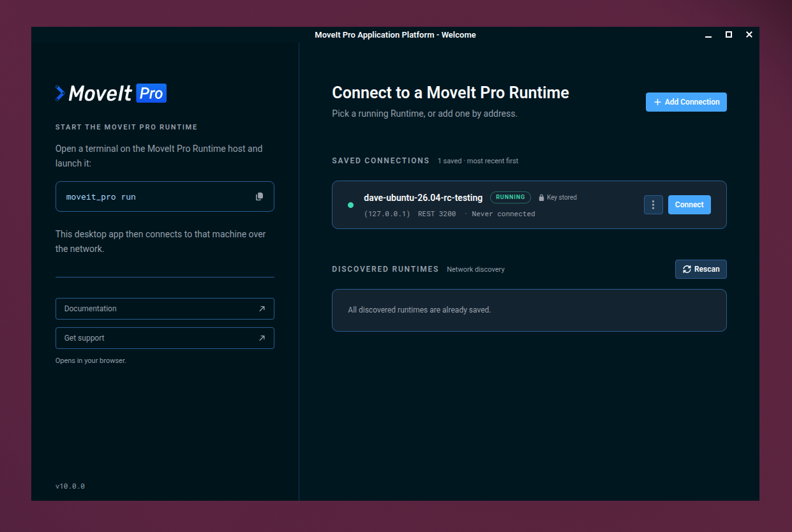
Task: Click the Never connected status text
Action: pyautogui.click(x=504, y=214)
